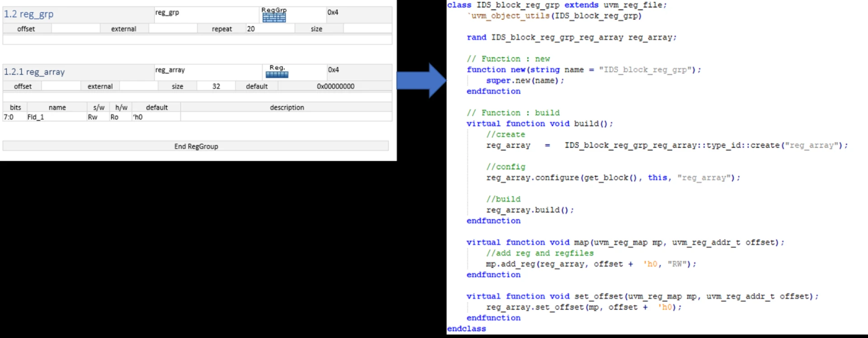Click the reg_array size value 32
Viewport: 868px width, 338px height.
click(x=216, y=86)
